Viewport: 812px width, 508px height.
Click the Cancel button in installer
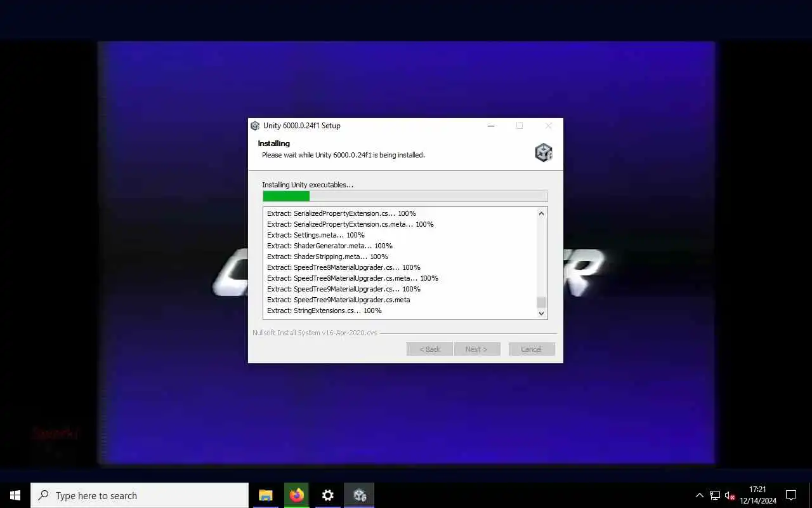532,349
